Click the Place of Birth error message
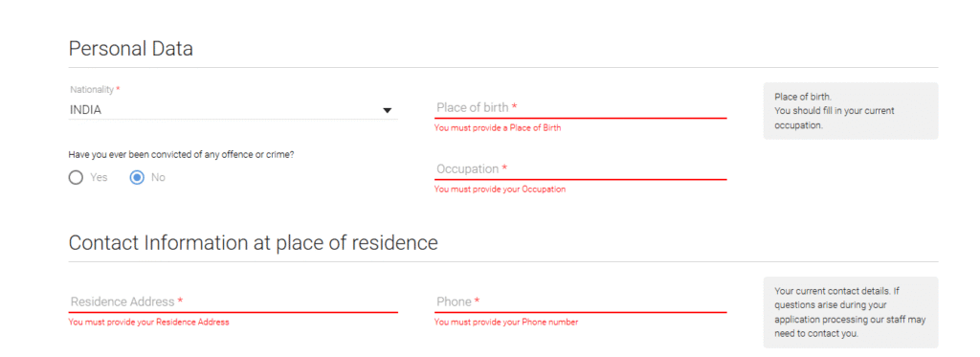Screen dimensions: 980x357 tap(498, 128)
